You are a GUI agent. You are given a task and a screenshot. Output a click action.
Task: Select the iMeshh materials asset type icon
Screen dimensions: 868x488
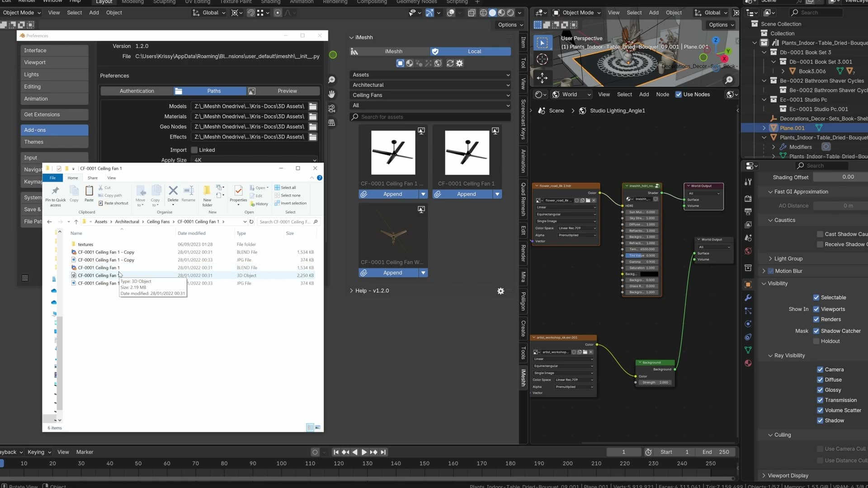[410, 63]
